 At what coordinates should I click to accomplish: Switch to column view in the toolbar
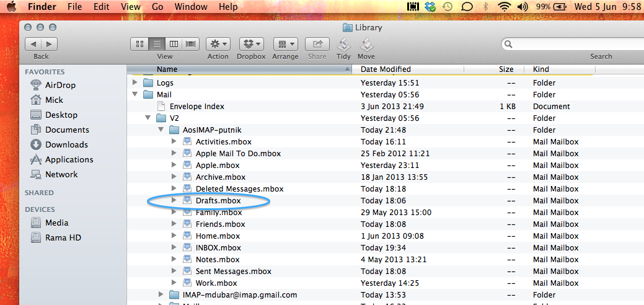[x=174, y=43]
